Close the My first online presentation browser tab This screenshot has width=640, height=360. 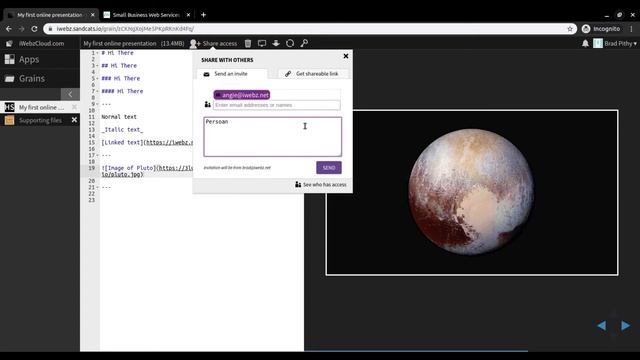[93, 15]
